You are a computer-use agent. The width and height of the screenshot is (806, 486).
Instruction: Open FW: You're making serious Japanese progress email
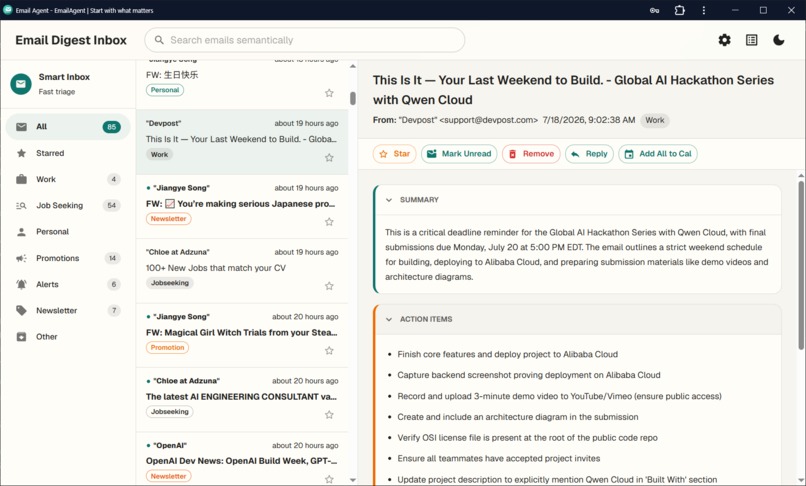tap(242, 206)
